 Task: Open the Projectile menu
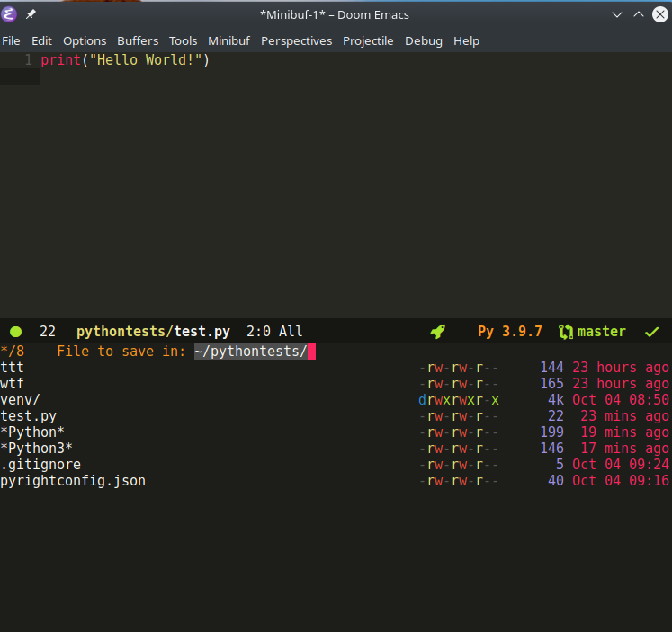point(368,41)
